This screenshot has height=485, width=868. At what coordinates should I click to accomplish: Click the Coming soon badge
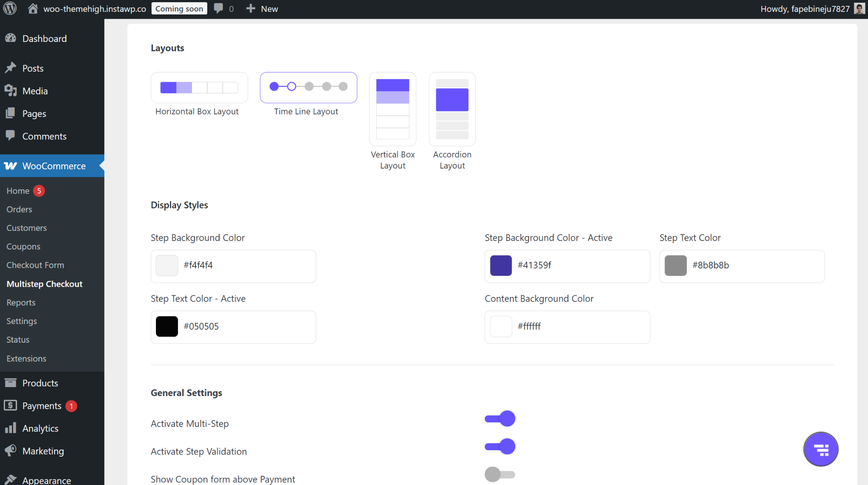179,8
